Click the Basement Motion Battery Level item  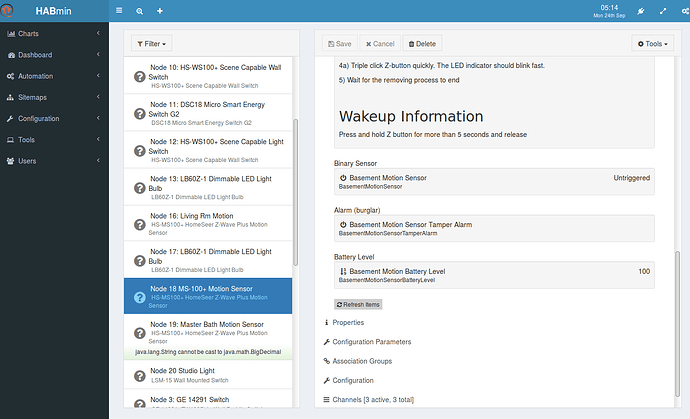[397, 271]
